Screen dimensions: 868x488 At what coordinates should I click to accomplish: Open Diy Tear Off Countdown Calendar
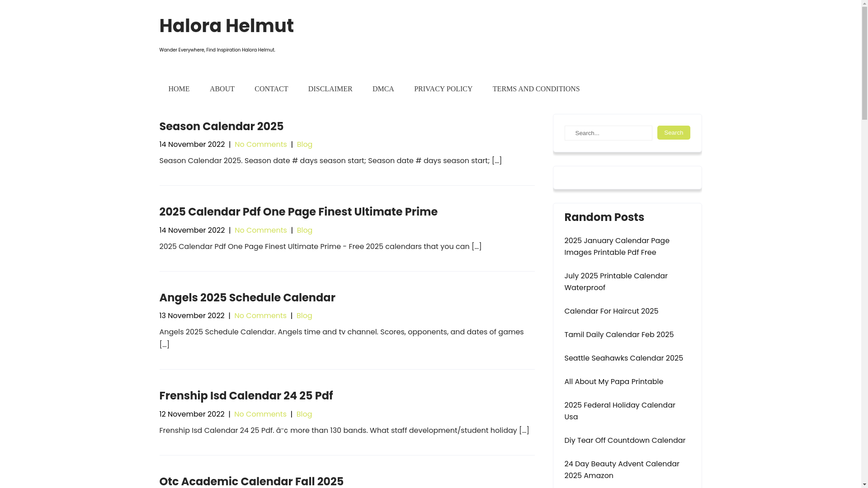[624, 441]
